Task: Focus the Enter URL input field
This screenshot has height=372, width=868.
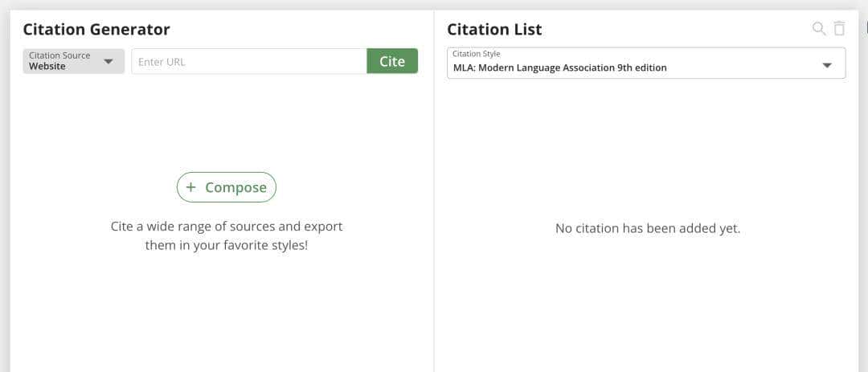Action: coord(248,61)
